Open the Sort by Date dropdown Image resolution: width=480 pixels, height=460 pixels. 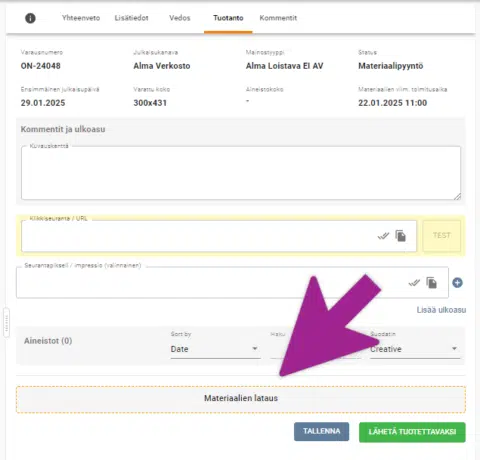(215, 349)
